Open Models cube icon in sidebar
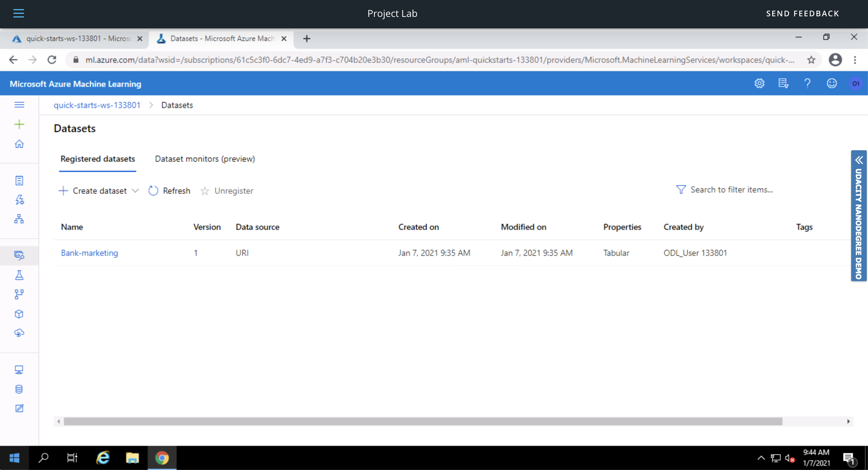The image size is (868, 470). tap(19, 314)
